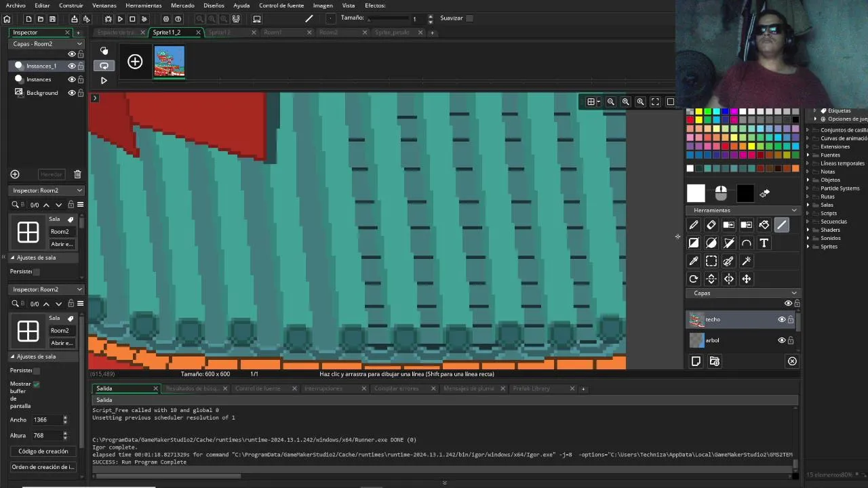Hide the Background room layer
This screenshot has height=488, width=868.
(71, 93)
